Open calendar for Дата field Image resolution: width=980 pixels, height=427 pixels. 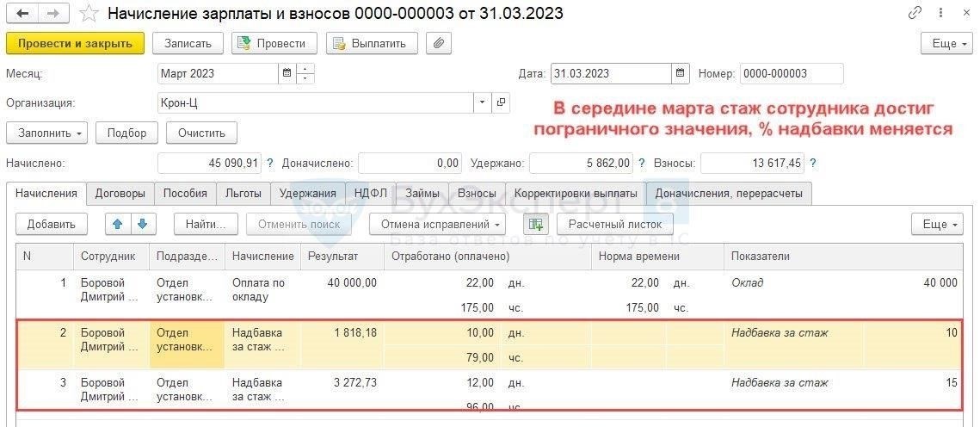point(681,73)
